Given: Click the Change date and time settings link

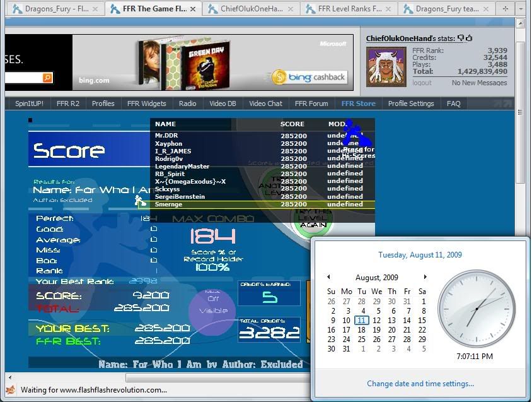Looking at the screenshot, I should [420, 384].
